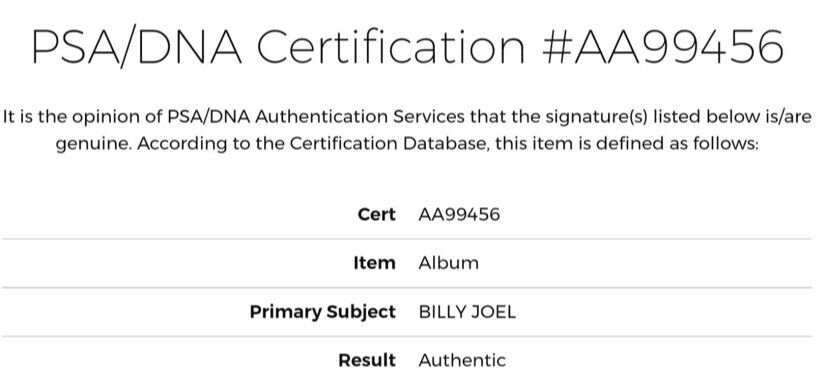Image resolution: width=828 pixels, height=368 pixels.
Task: Click the 'Cert' field label
Action: (x=377, y=214)
